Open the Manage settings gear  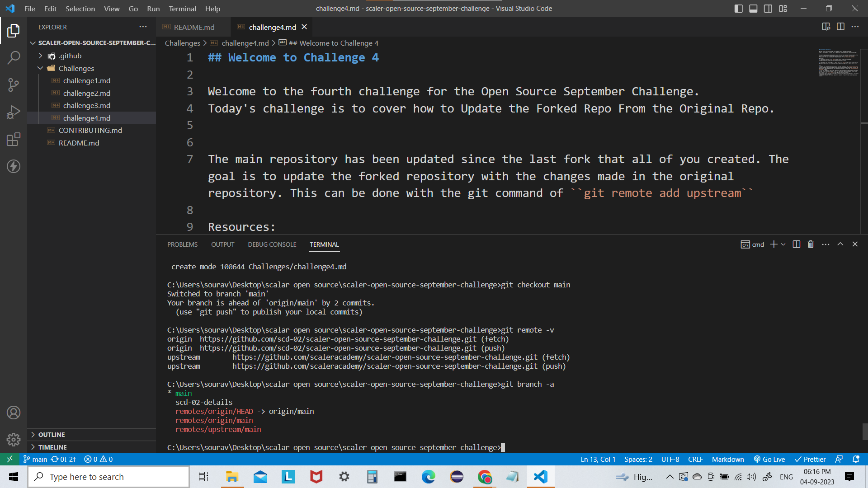(14, 439)
